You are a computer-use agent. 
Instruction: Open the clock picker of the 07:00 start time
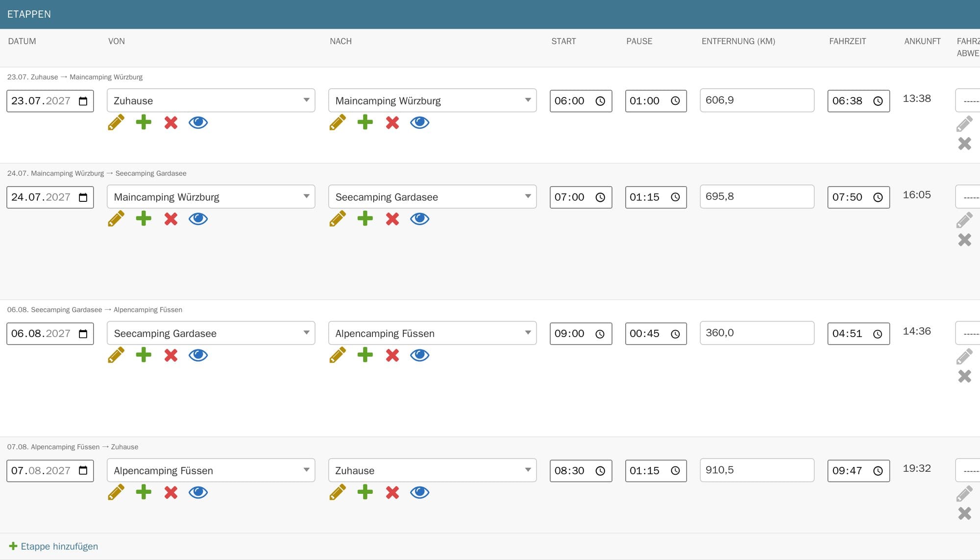600,197
